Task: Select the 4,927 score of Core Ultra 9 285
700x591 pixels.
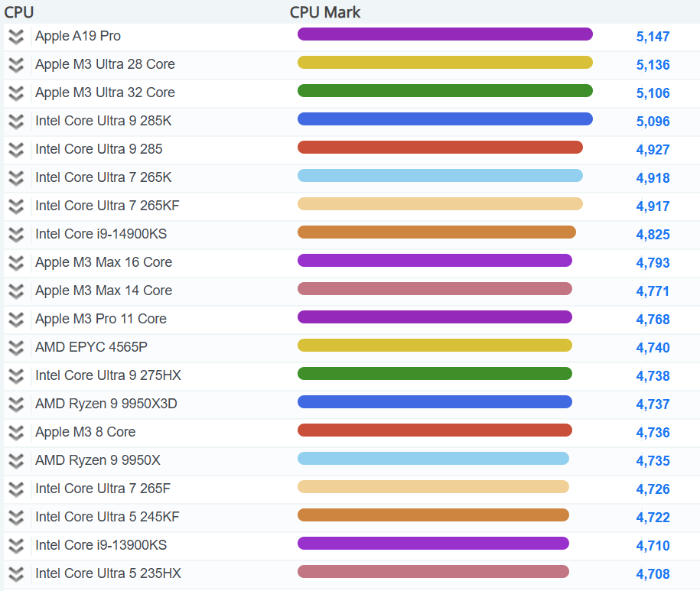Action: coord(653,150)
